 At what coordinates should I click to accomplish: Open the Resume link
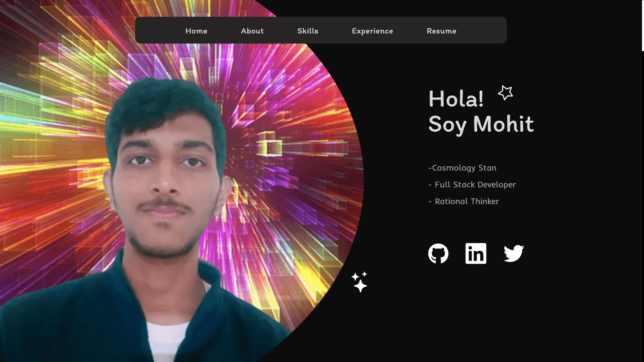point(441,31)
